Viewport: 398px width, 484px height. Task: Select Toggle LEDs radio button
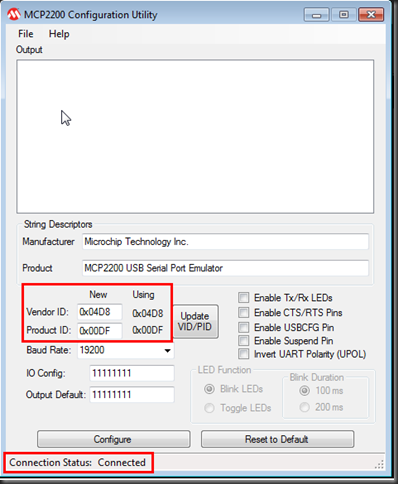pyautogui.click(x=209, y=408)
